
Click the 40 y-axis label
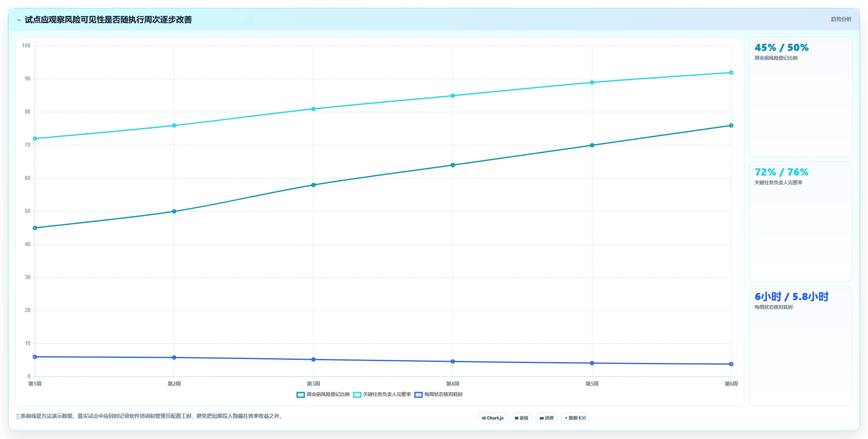coord(27,244)
